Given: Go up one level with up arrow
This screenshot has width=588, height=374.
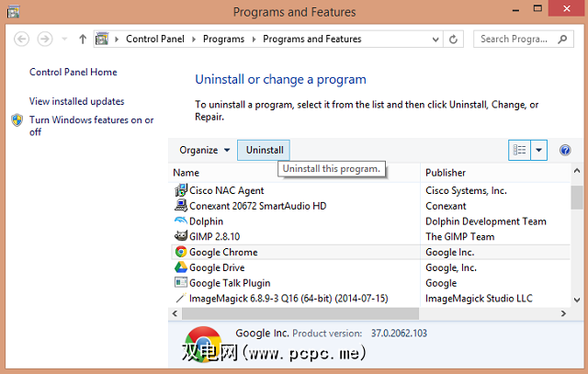Looking at the screenshot, I should click(83, 39).
